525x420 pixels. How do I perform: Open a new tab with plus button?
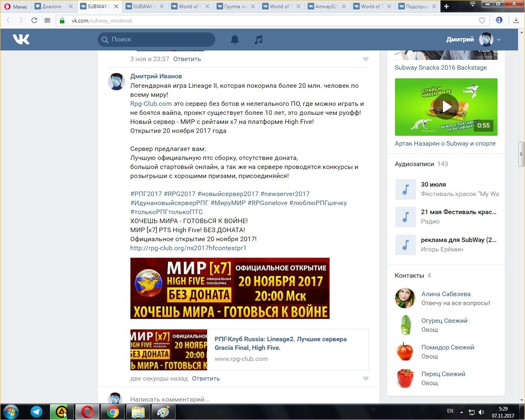(x=446, y=6)
